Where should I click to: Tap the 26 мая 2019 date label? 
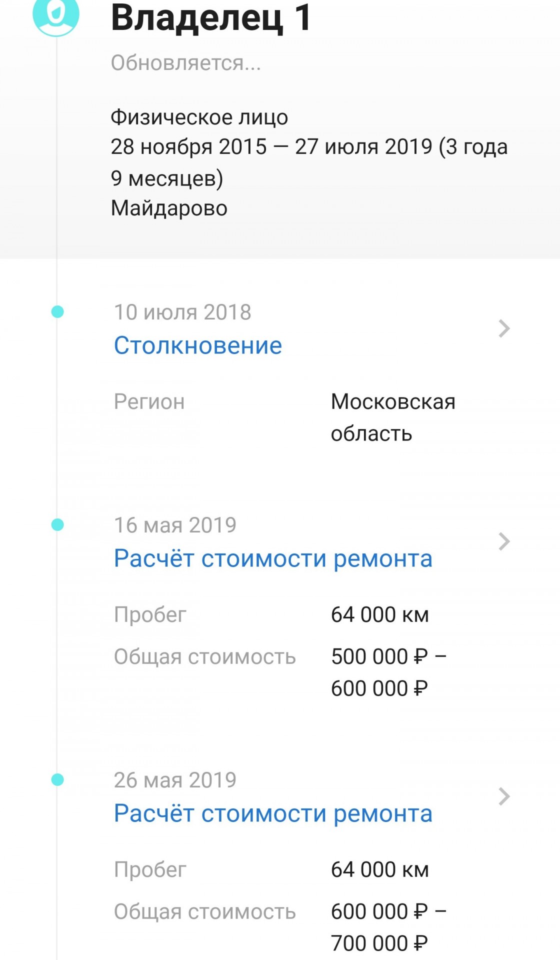[175, 780]
